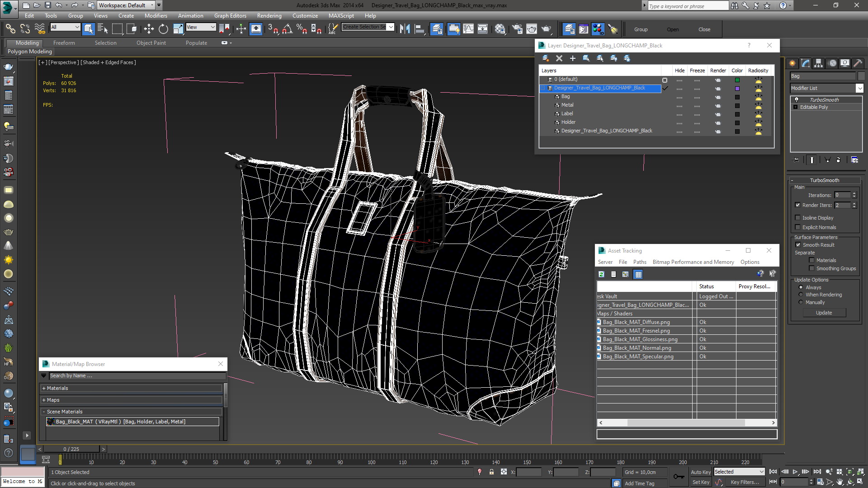Screen dimensions: 868x488
Task: Click the Align tool icon
Action: tap(420, 29)
